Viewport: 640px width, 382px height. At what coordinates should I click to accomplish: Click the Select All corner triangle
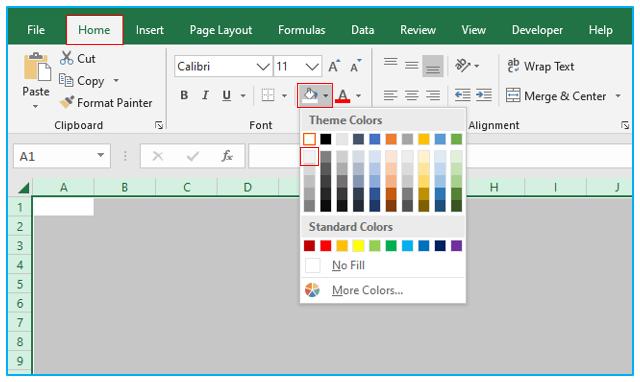(x=23, y=188)
